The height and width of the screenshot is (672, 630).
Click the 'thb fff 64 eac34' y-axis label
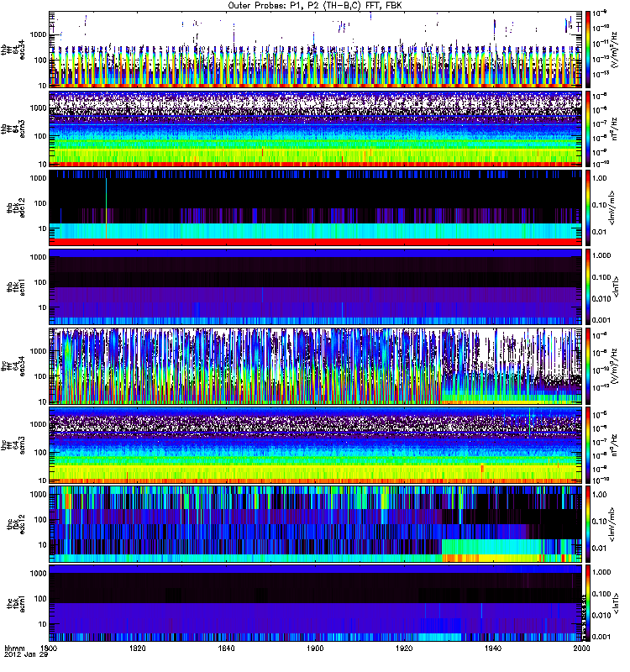point(13,50)
